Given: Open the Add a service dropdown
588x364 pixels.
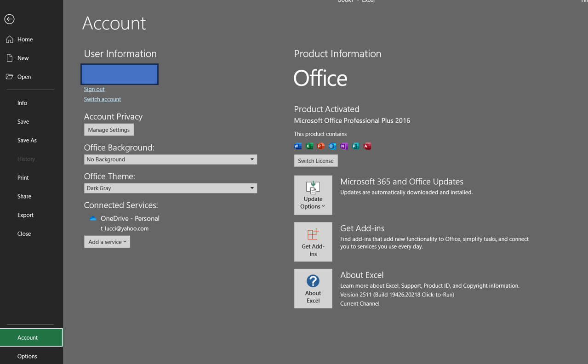Looking at the screenshot, I should coord(107,242).
